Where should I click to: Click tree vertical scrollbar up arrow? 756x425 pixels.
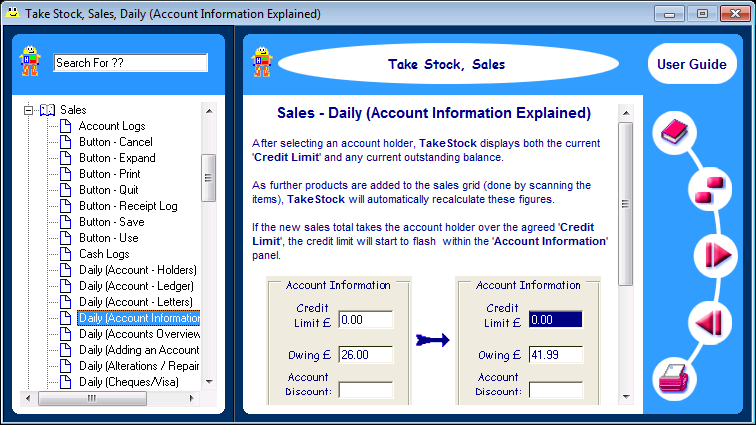[x=209, y=111]
